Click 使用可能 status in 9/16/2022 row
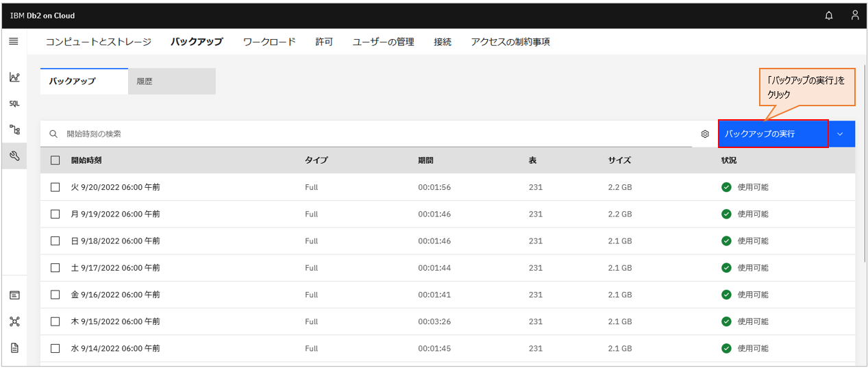 coord(753,295)
